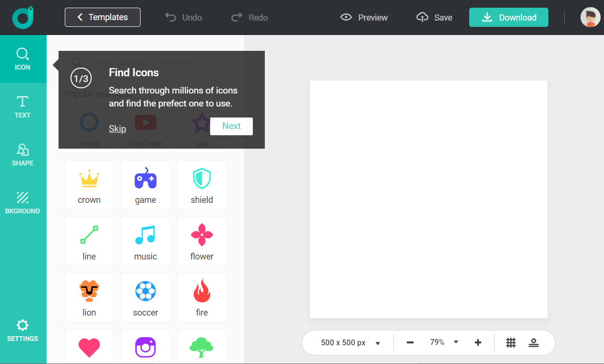Pick the shield icon

[x=201, y=185]
